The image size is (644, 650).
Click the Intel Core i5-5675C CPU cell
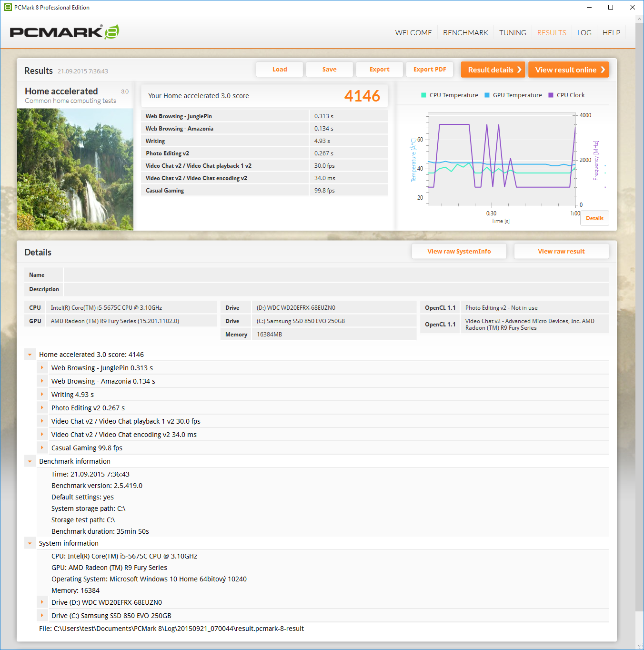point(131,308)
